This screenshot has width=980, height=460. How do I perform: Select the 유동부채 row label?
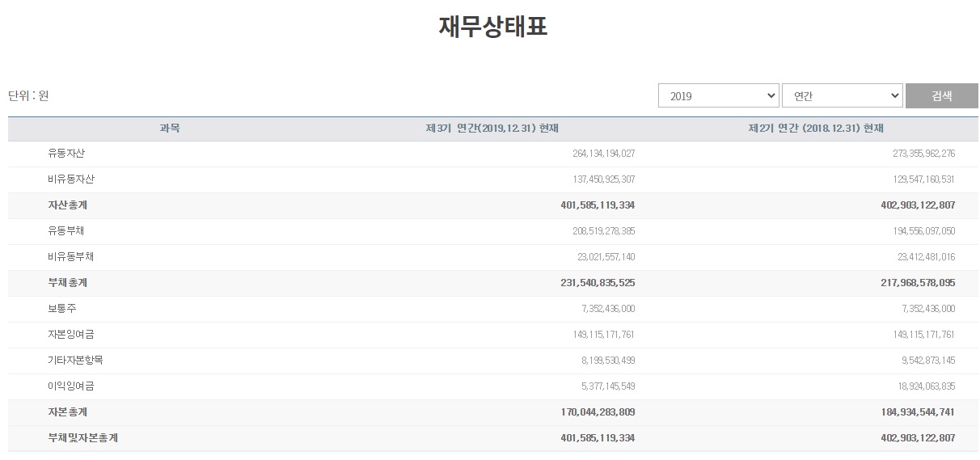coord(66,231)
